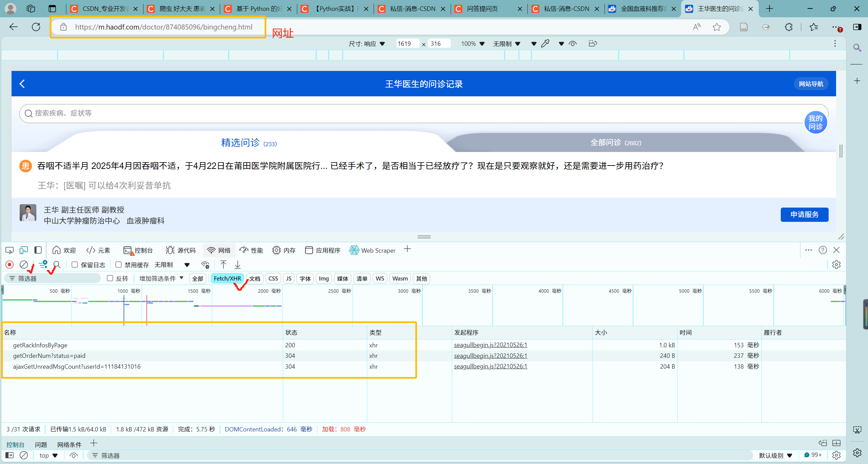Click the plus icon to add DevTools tool
This screenshot has width=868, height=464.
click(x=407, y=249)
